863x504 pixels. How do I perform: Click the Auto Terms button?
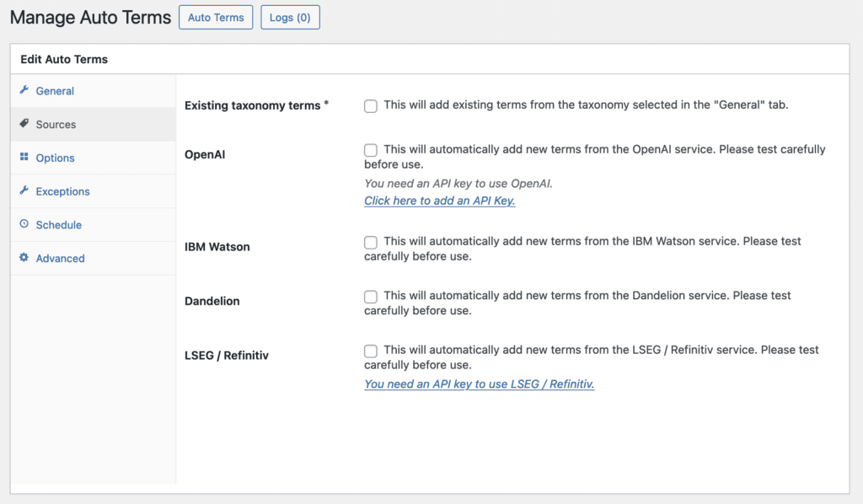click(x=216, y=17)
